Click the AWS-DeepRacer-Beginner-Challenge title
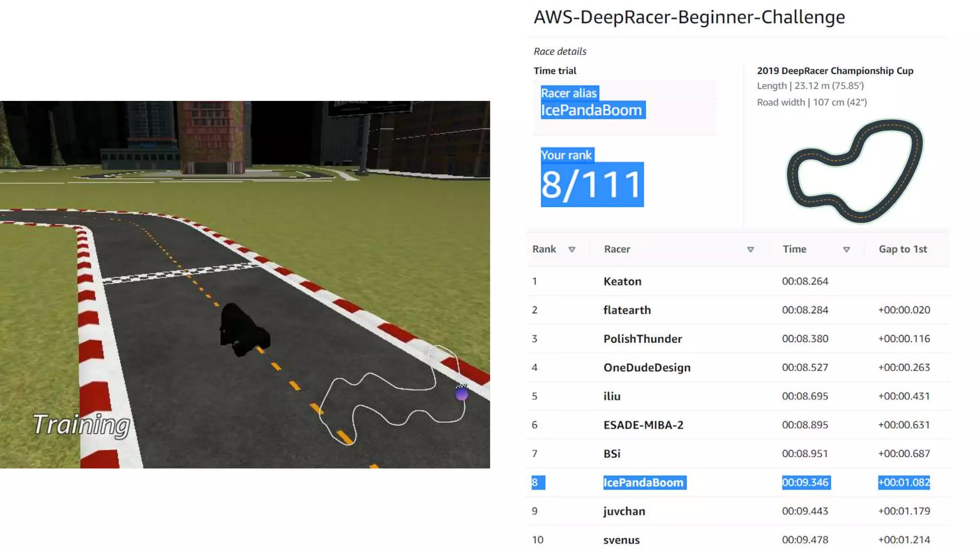 point(689,17)
